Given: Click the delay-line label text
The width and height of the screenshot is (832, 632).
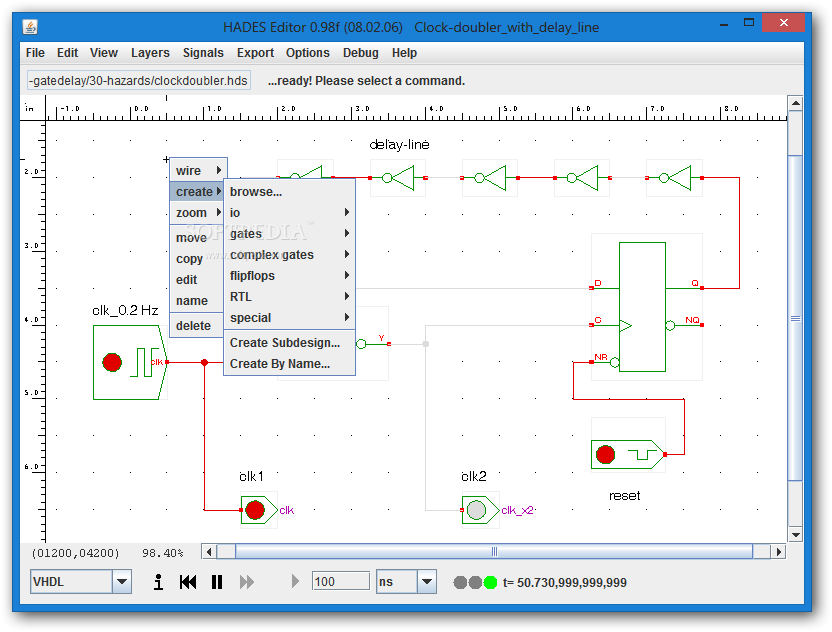Looking at the screenshot, I should pyautogui.click(x=399, y=144).
